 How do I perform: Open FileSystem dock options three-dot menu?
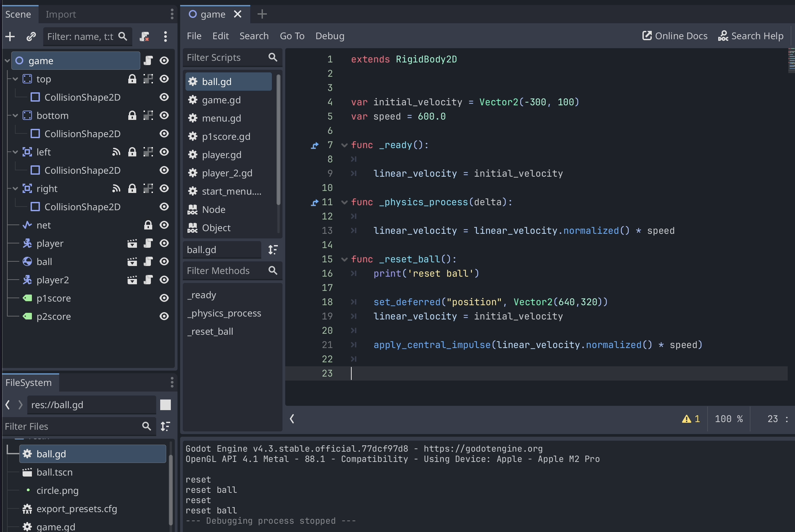tap(172, 383)
